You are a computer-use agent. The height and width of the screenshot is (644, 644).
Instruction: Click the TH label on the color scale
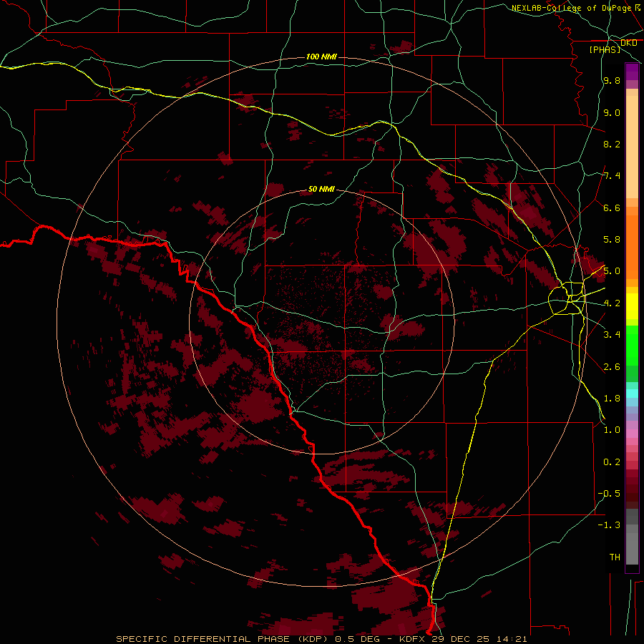(615, 557)
